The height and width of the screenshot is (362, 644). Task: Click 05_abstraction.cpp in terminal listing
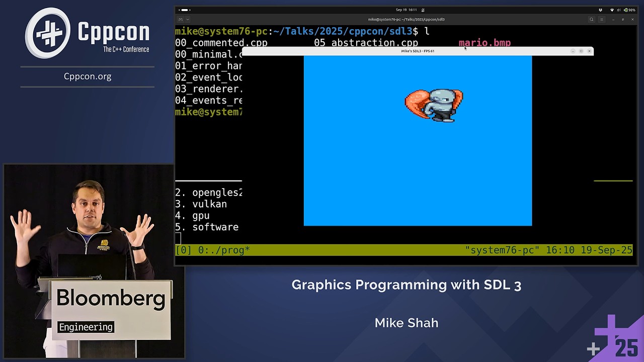(x=366, y=43)
